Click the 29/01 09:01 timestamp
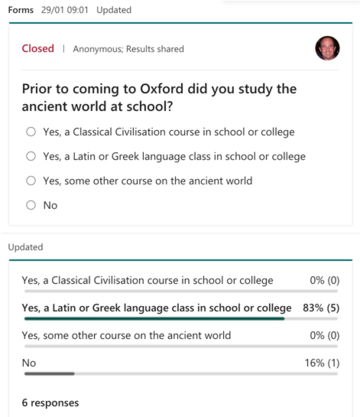Image resolution: width=360 pixels, height=417 pixels. 65,10
